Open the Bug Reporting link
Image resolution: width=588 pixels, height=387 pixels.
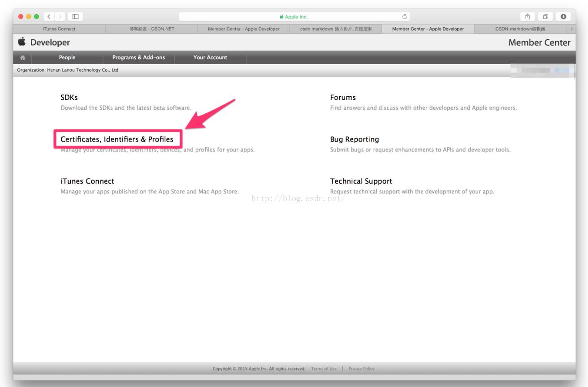coord(355,139)
